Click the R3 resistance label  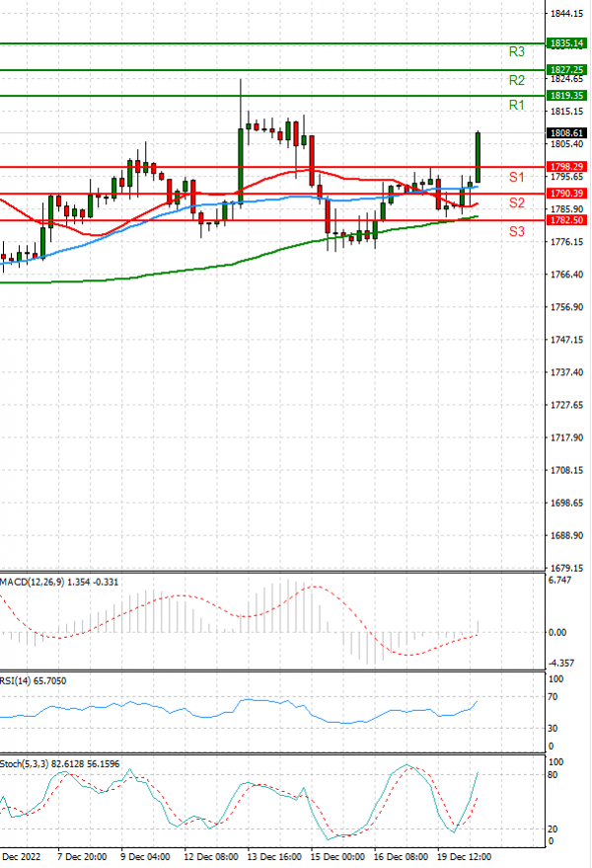[x=516, y=51]
